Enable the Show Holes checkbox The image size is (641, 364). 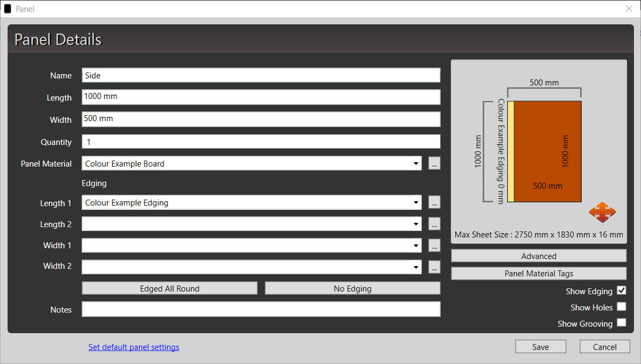622,306
